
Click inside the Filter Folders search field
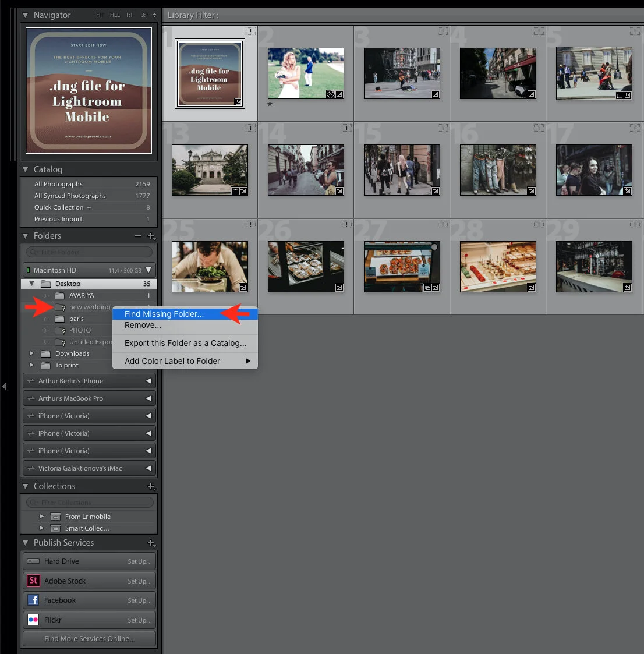[x=87, y=252]
